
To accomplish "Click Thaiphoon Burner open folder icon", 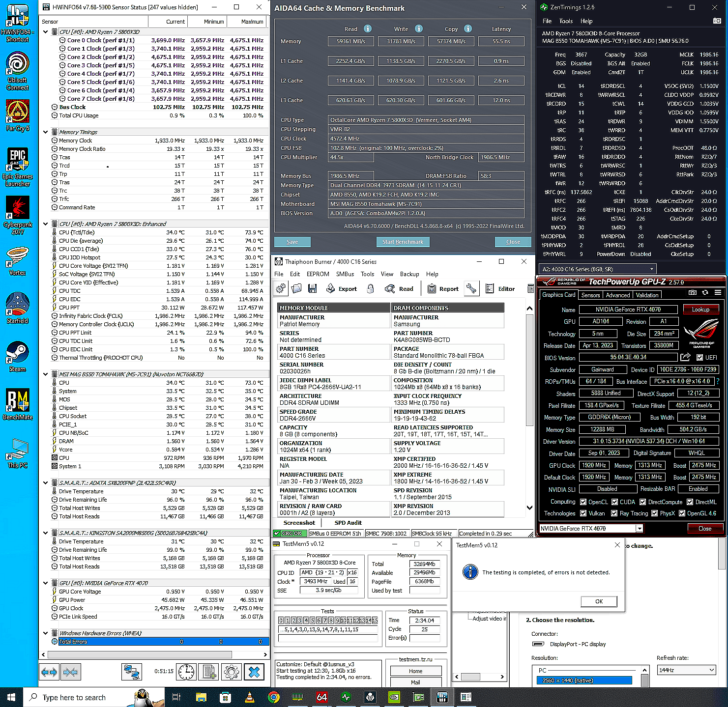I will pos(296,289).
